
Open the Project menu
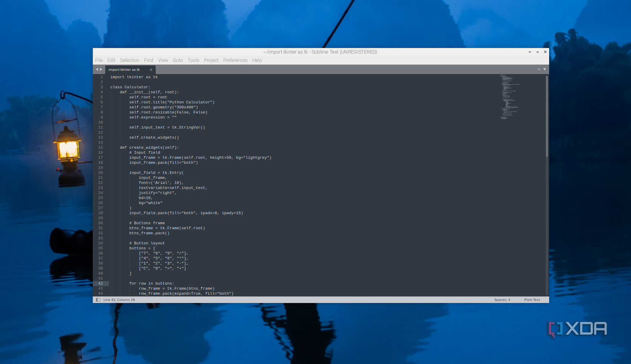(211, 60)
